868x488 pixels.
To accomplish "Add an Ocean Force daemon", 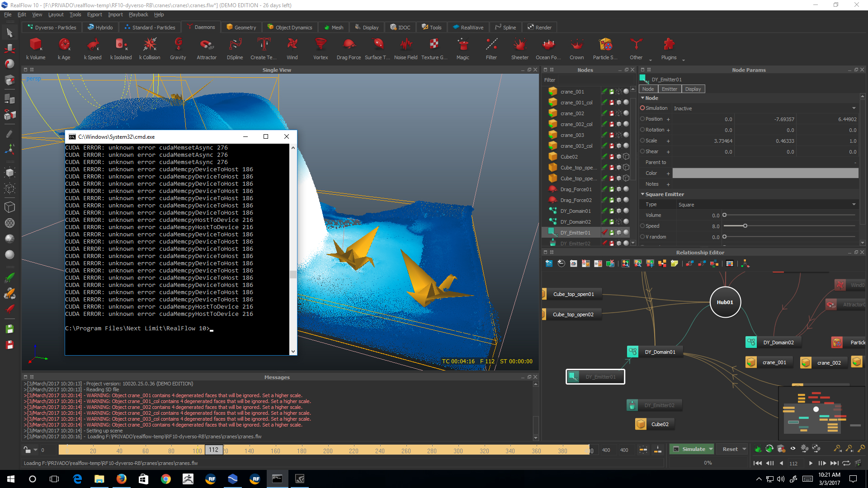I will tap(548, 48).
